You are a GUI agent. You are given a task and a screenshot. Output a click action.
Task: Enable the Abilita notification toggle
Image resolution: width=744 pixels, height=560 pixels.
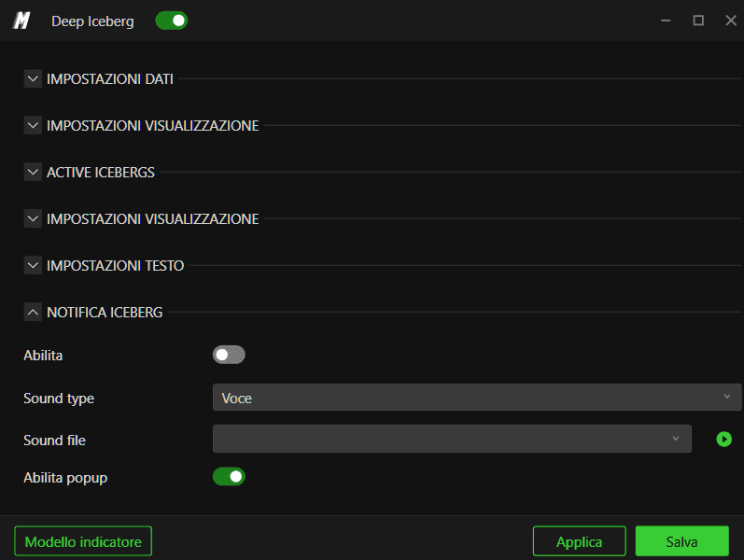229,355
